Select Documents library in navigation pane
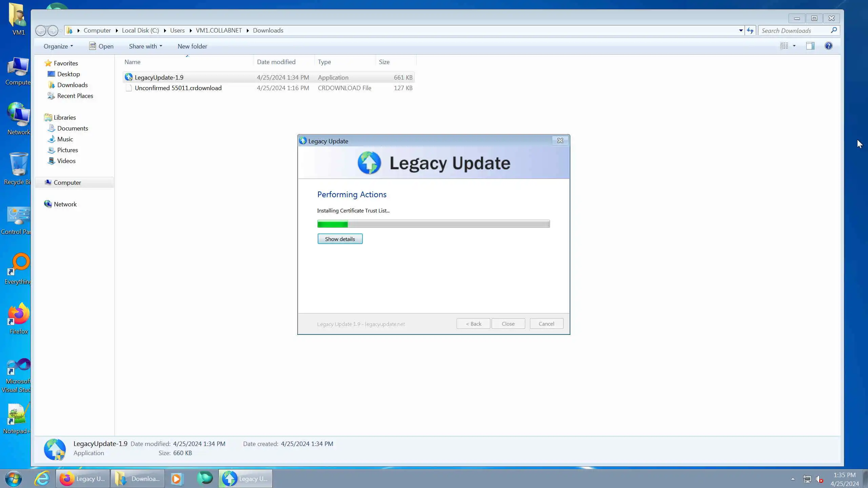 (x=72, y=128)
